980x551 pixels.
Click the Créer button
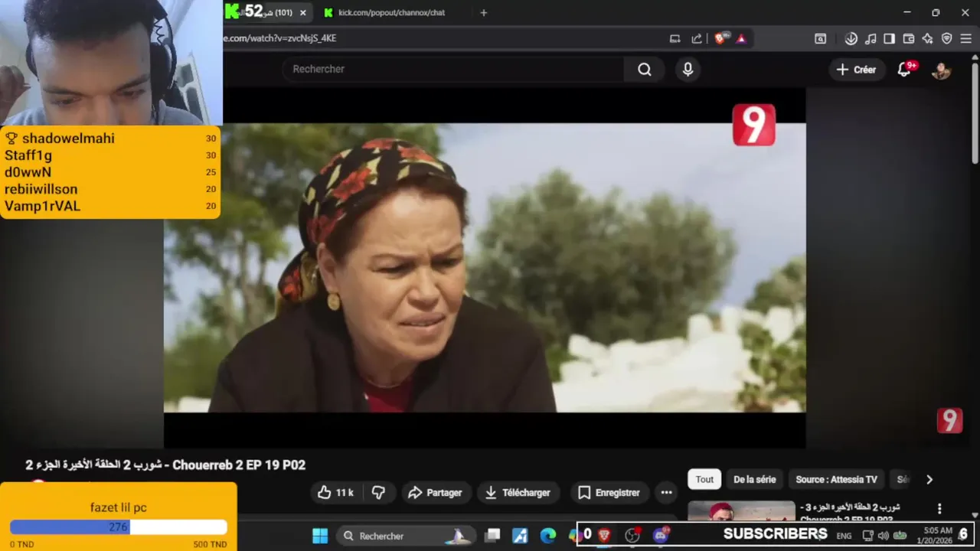856,70
